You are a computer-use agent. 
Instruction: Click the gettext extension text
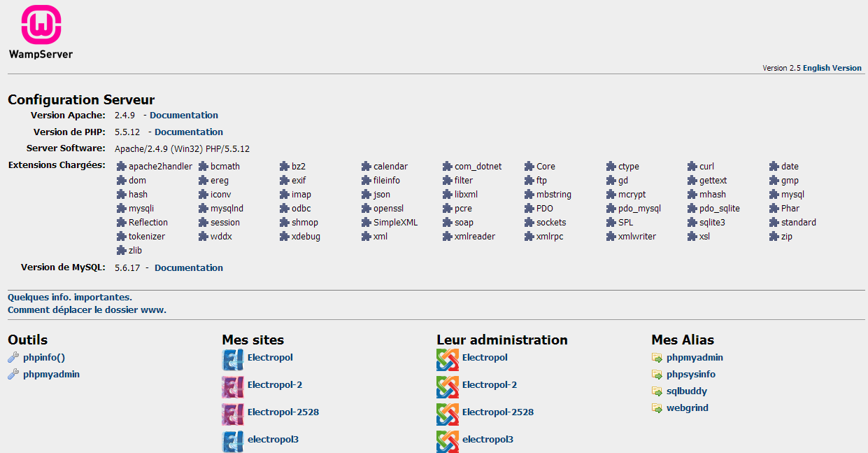click(x=713, y=181)
